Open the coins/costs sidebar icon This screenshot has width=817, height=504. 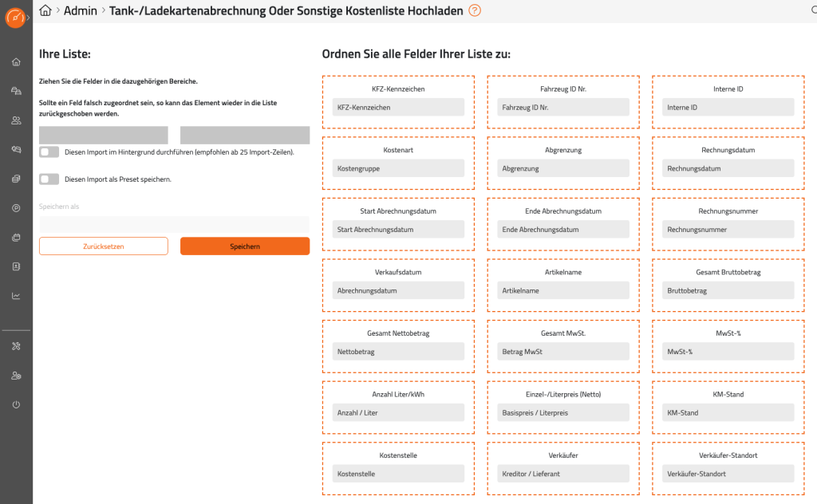16,179
